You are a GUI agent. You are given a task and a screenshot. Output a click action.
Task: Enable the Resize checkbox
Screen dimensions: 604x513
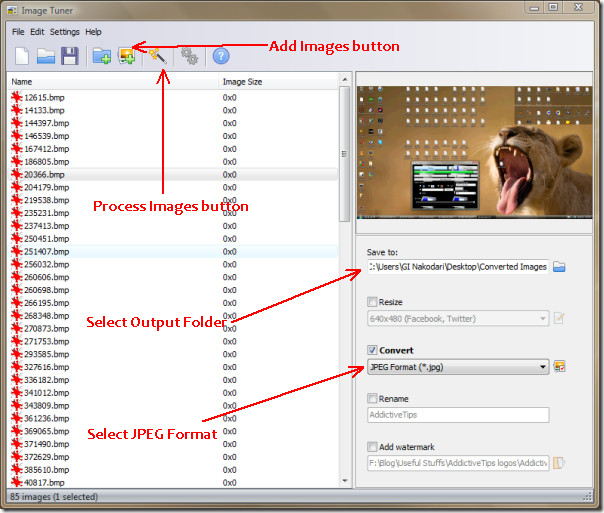[x=373, y=301]
